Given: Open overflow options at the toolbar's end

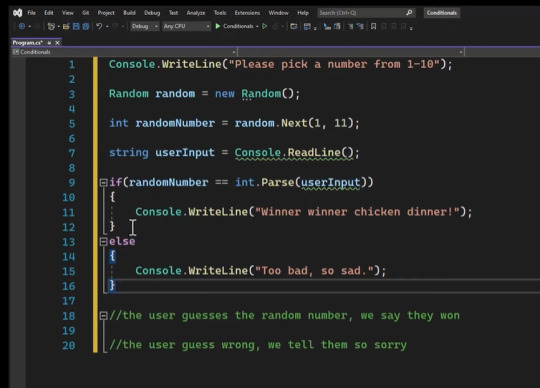Looking at the screenshot, I should pyautogui.click(x=411, y=28).
